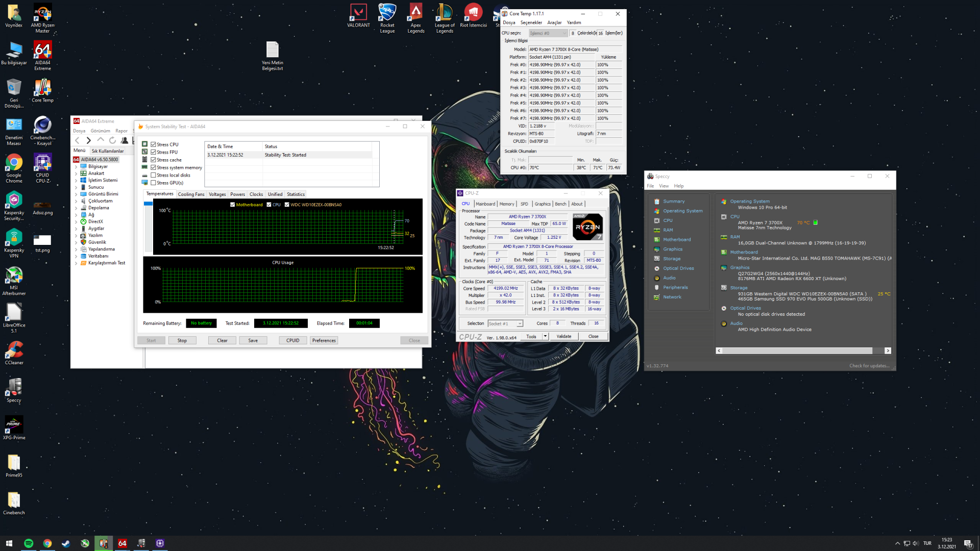Open the Motherboard section in Speccy's sidebar
Screen dimensions: 980x551
click(677, 240)
